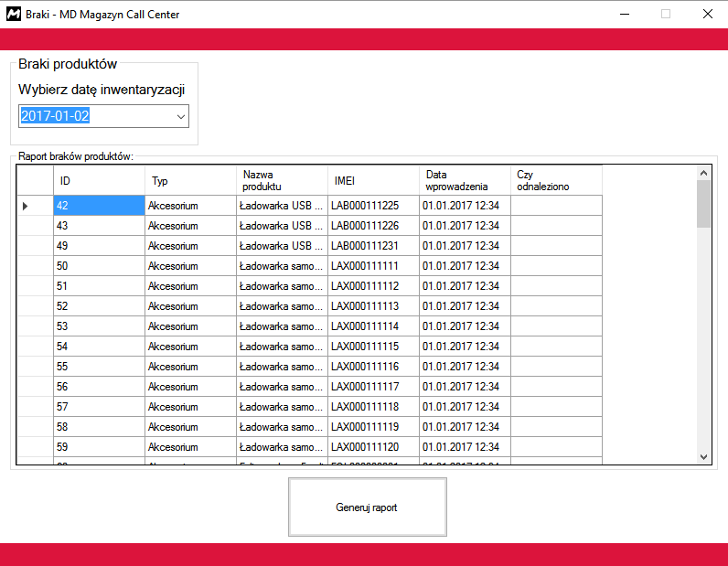Select the row header arrow of row 42
Viewport: 728px width, 566px height.
tap(36, 206)
